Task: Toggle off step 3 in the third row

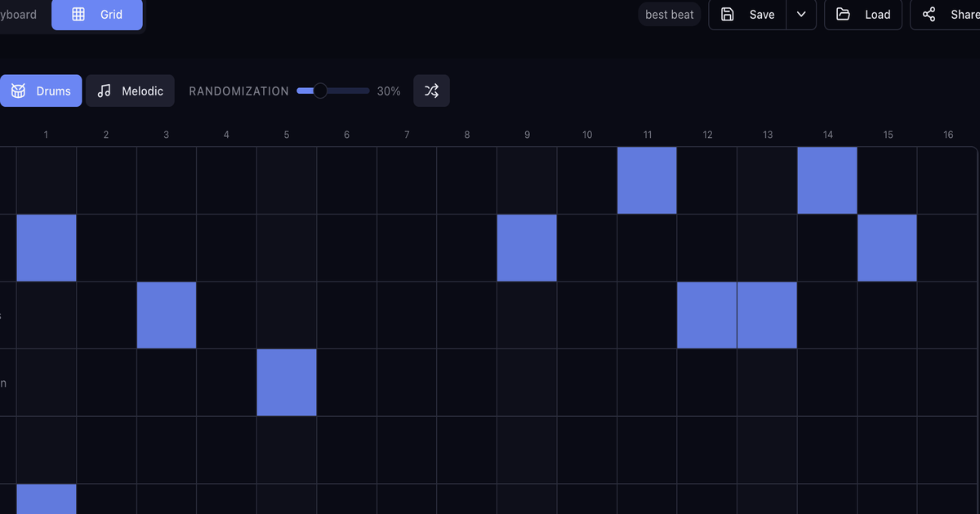Action: (x=167, y=315)
